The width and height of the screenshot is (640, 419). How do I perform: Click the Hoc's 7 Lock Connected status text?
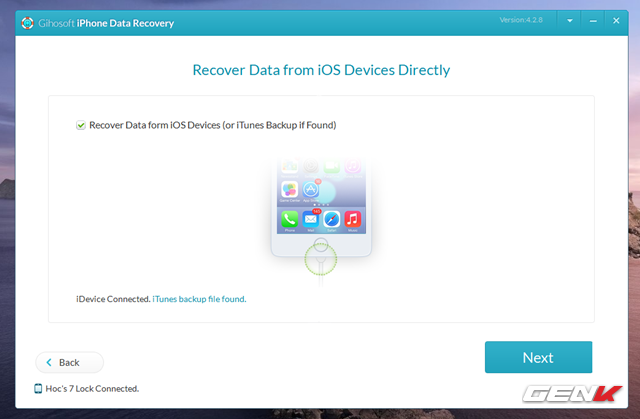(x=92, y=388)
